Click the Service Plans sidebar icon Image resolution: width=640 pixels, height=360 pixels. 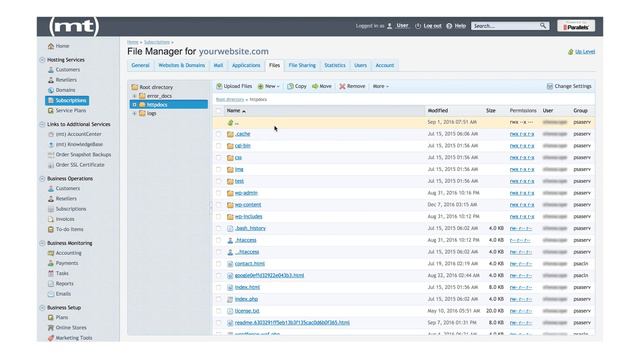[51, 111]
